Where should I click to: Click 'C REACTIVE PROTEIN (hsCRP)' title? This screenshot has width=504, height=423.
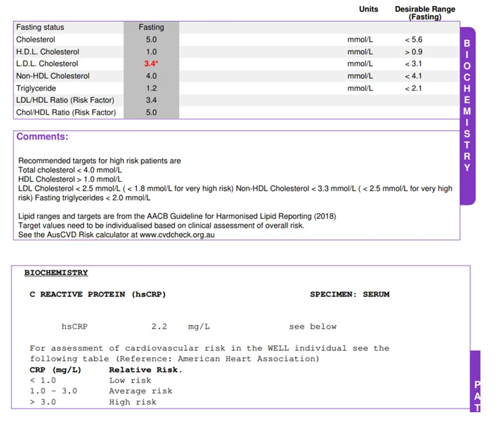pyautogui.click(x=98, y=294)
